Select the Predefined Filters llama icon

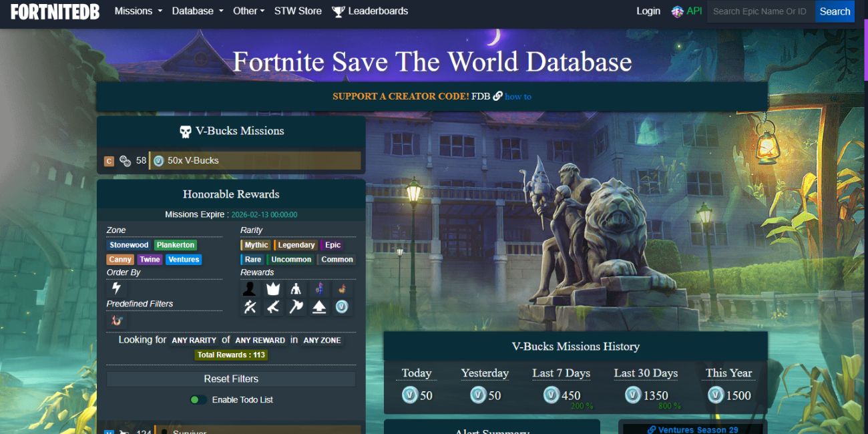117,320
